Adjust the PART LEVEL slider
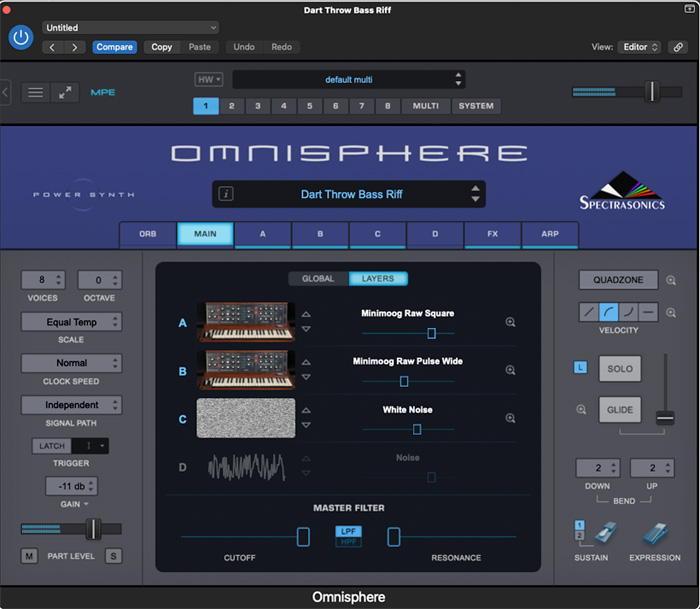700x609 pixels. pyautogui.click(x=93, y=529)
